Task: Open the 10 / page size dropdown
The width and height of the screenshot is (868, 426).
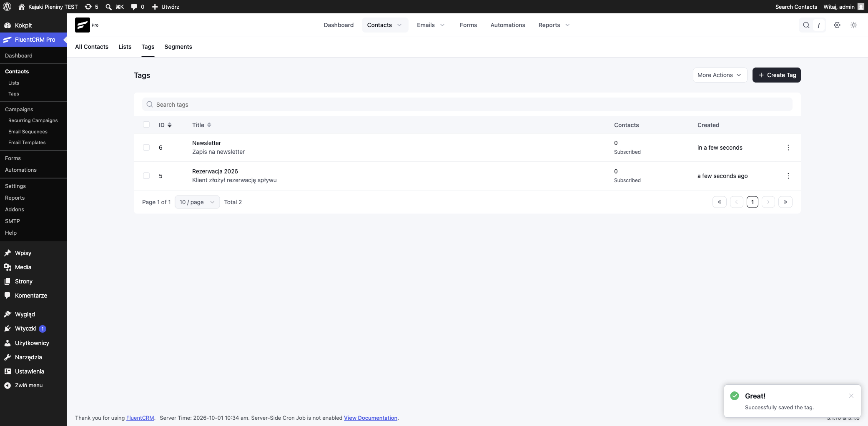Action: [197, 202]
